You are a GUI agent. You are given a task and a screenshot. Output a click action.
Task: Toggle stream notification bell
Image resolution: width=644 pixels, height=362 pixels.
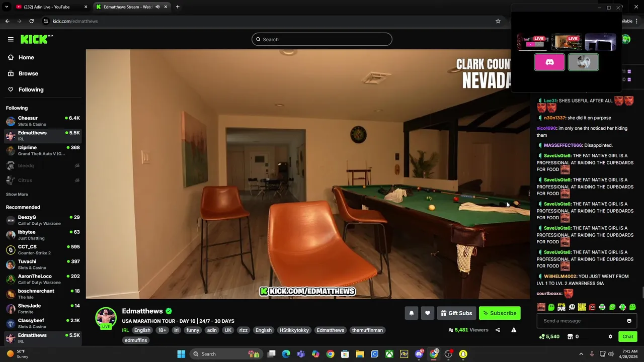coord(411,313)
